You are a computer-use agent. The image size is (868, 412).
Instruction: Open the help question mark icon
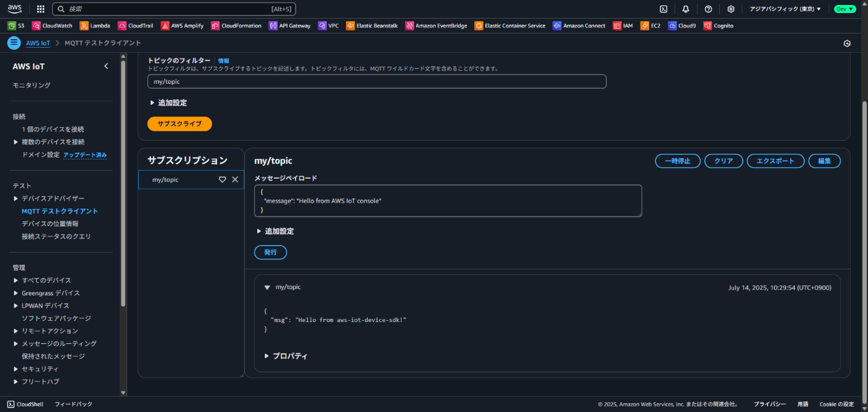tap(708, 9)
